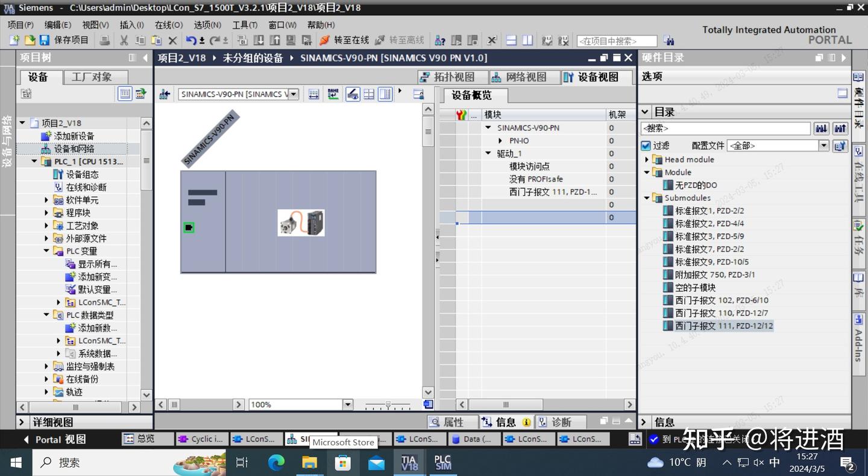Click the delete X icon in toolbar

(172, 40)
